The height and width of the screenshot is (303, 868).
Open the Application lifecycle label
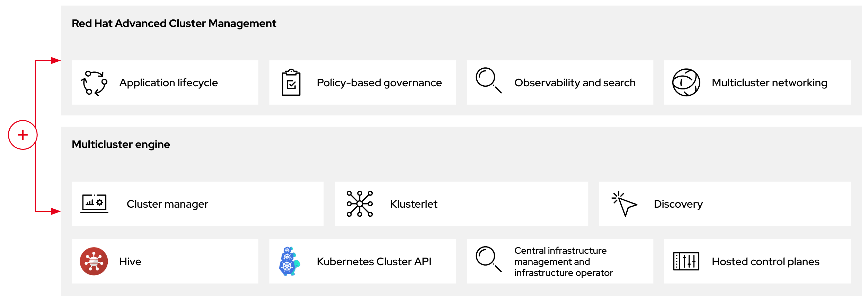pos(168,83)
